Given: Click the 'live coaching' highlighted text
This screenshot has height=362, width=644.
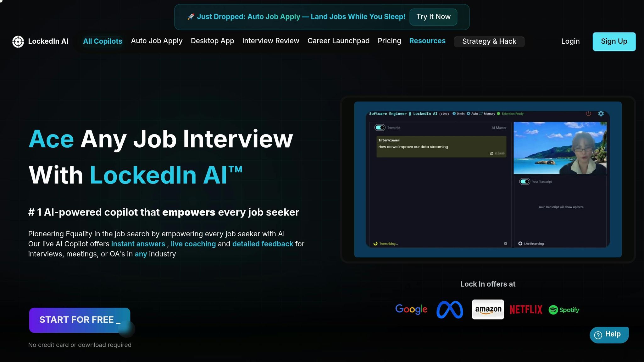Looking at the screenshot, I should coord(193,244).
